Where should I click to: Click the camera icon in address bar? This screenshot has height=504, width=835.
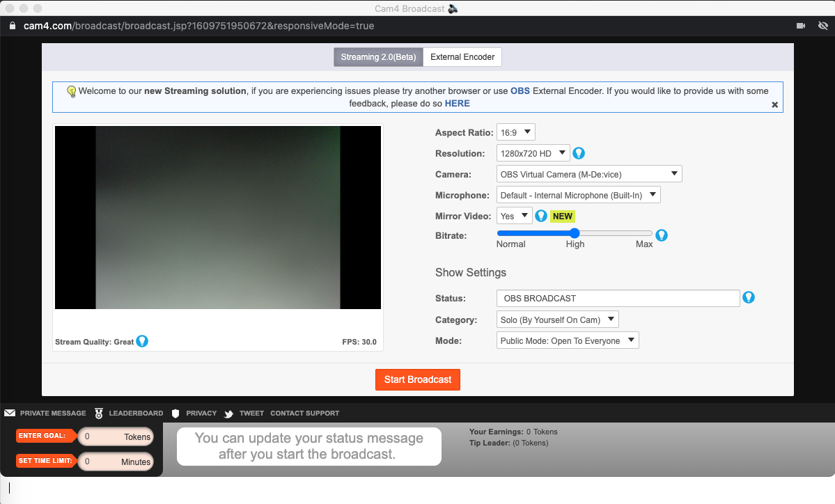point(801,26)
